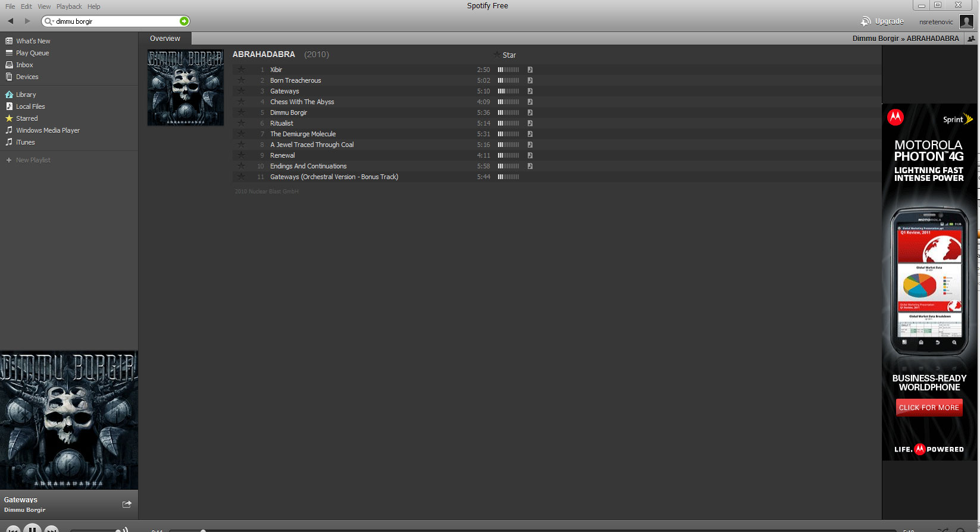Open the File menu
980x532 pixels.
10,7
